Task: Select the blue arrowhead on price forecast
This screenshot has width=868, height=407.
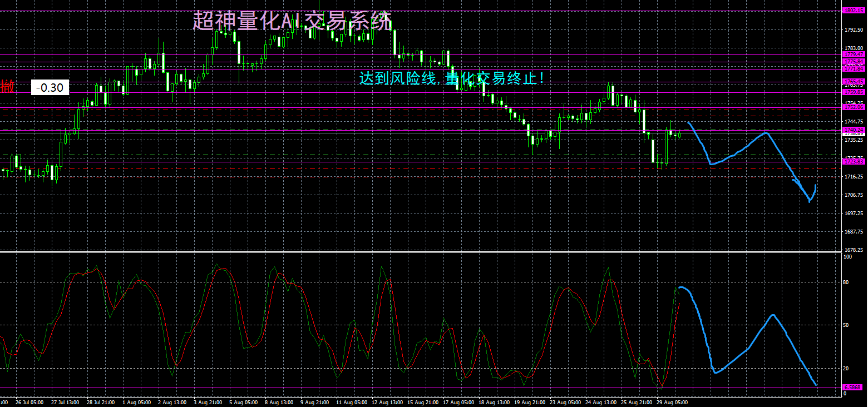Action: click(x=797, y=182)
